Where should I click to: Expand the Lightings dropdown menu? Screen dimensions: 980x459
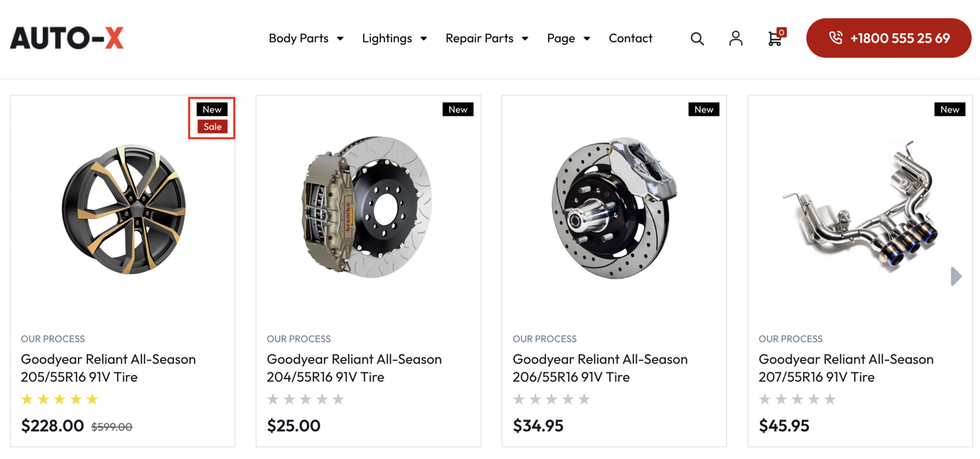tap(394, 39)
